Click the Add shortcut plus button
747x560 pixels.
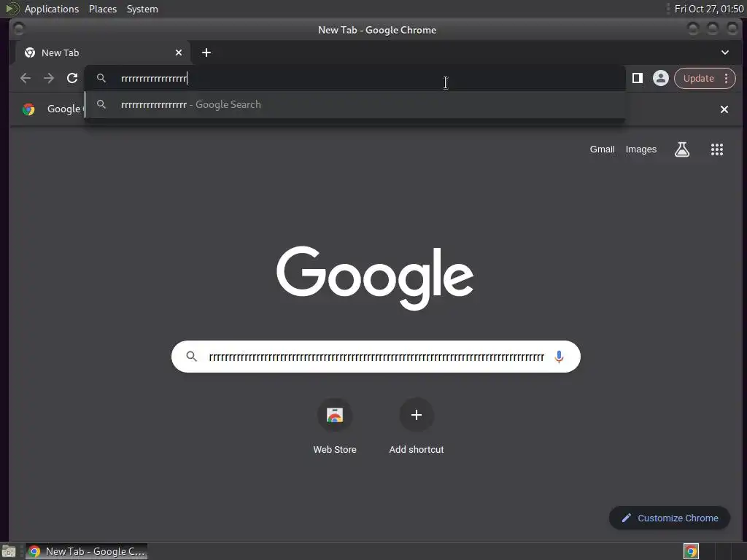pos(417,415)
